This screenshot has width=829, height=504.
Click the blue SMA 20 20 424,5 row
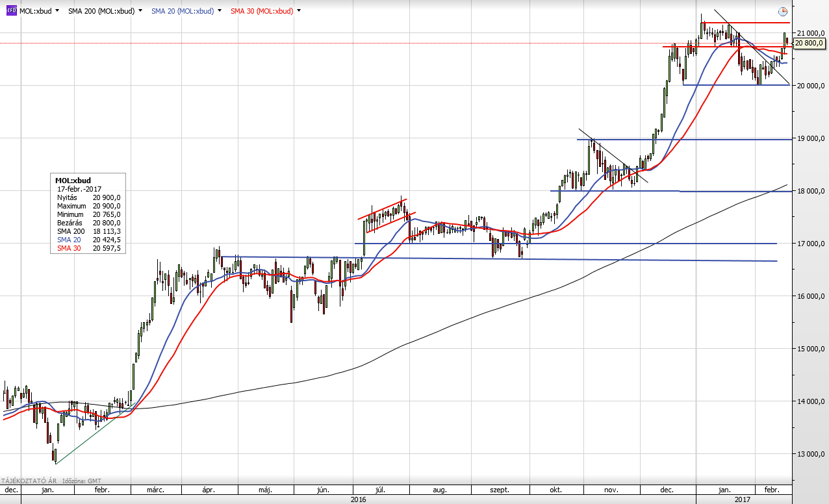pyautogui.click(x=89, y=240)
